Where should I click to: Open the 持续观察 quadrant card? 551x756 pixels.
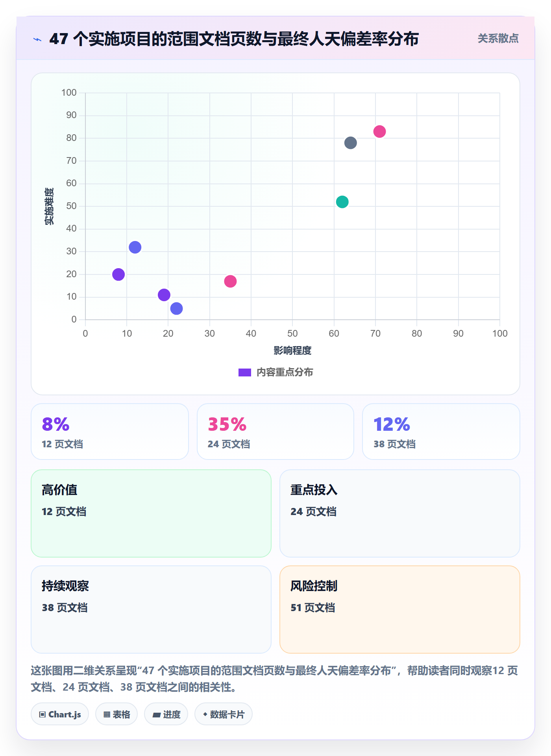pos(151,610)
